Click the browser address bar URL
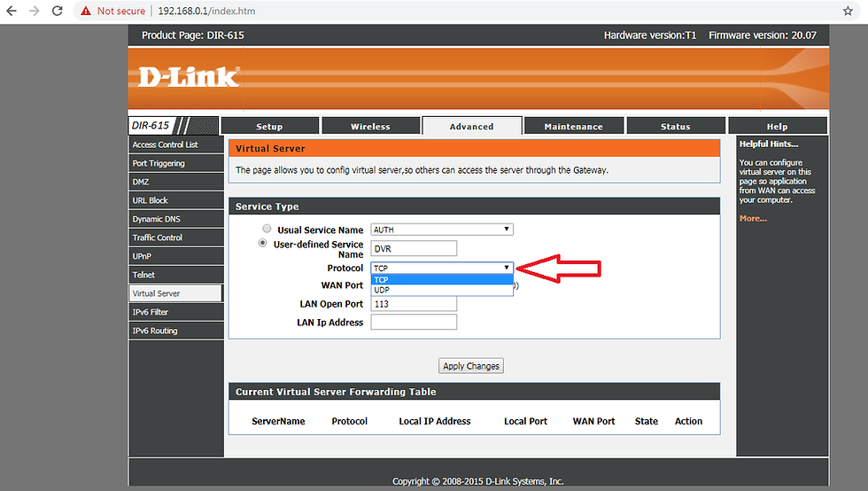 (x=206, y=12)
